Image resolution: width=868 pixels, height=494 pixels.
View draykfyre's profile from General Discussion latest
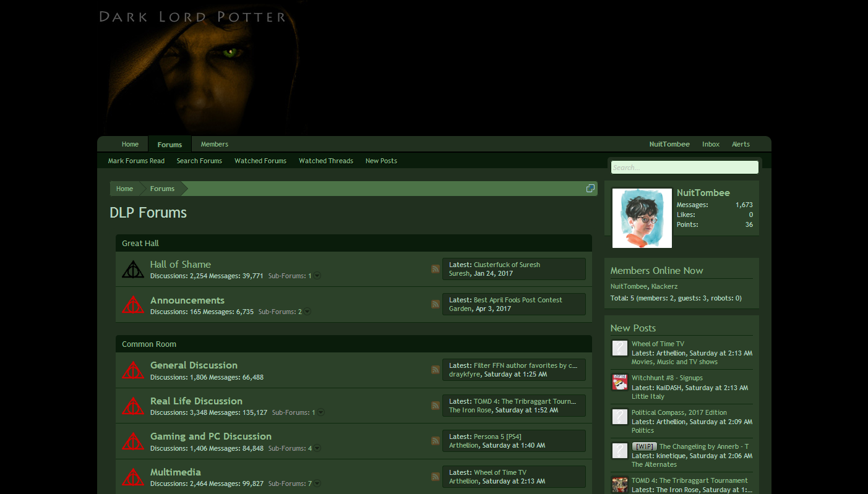coord(465,374)
